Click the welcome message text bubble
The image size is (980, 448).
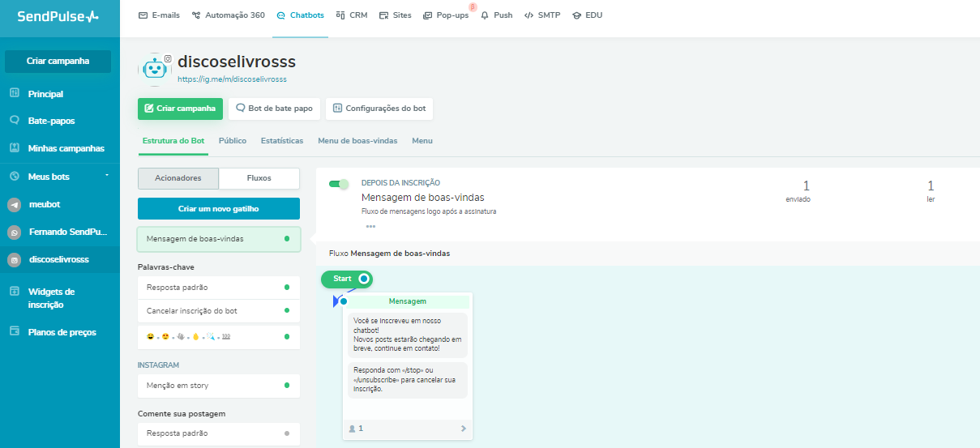click(x=408, y=335)
